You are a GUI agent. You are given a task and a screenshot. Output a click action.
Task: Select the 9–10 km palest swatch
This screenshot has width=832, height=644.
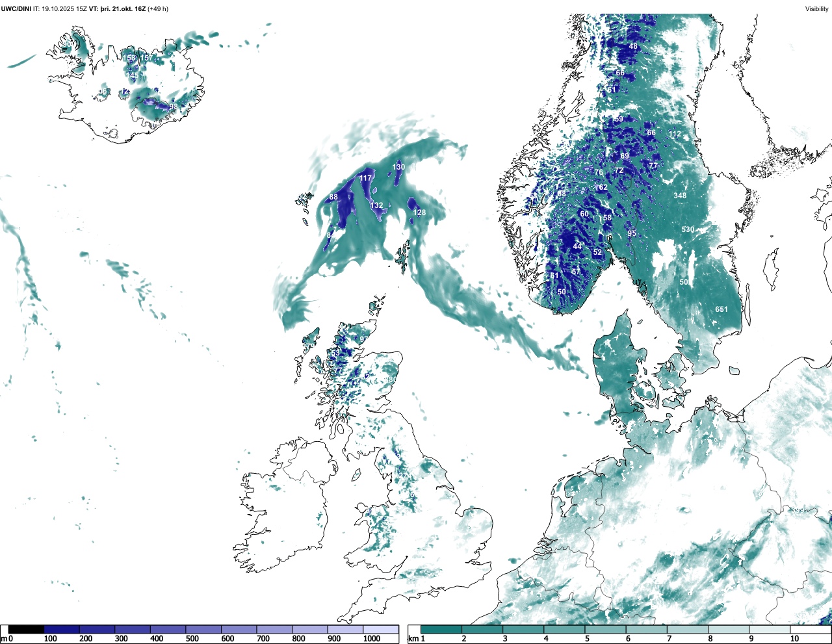[770, 630]
